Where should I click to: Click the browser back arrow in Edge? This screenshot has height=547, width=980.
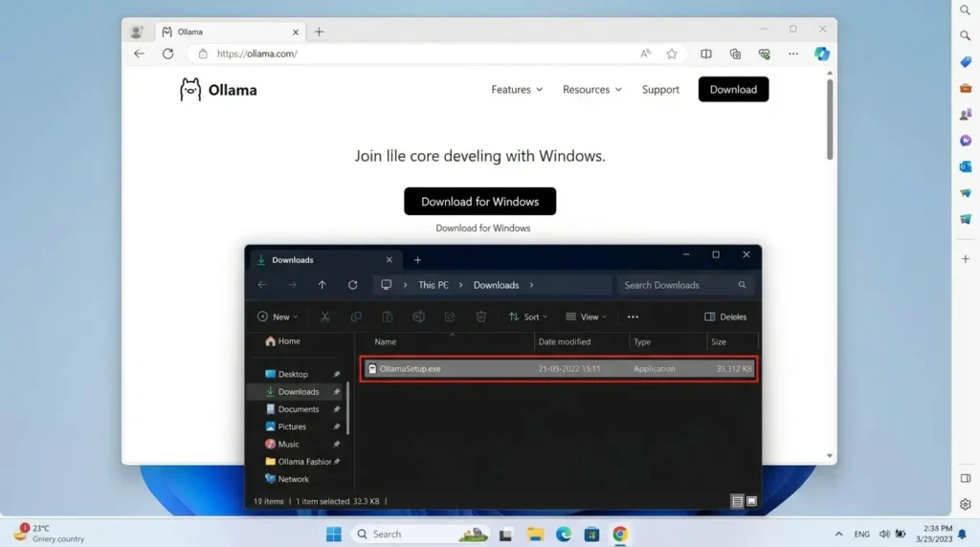139,54
